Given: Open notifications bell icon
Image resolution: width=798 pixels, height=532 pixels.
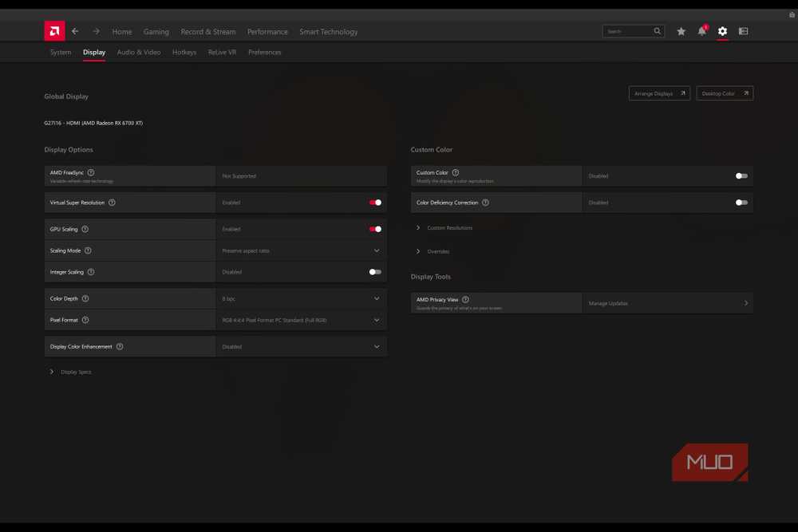Looking at the screenshot, I should point(702,30).
